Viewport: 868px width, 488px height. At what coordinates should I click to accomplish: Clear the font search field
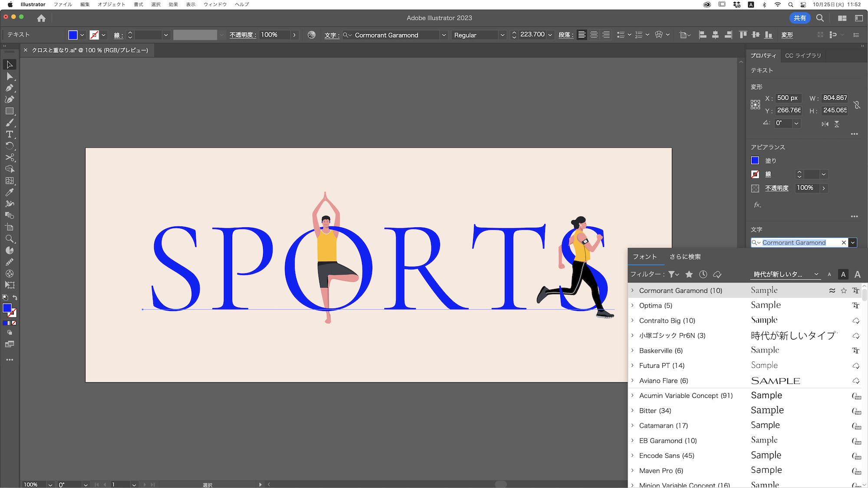[844, 242]
